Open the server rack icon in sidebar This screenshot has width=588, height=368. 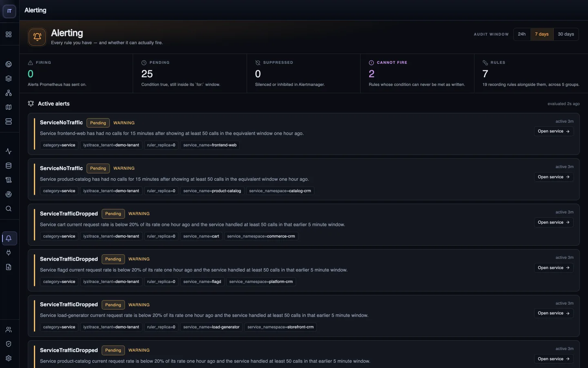(x=9, y=121)
